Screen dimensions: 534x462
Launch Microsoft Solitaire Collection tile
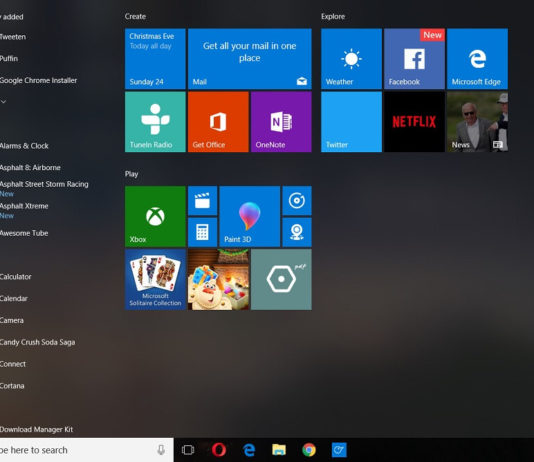155,280
